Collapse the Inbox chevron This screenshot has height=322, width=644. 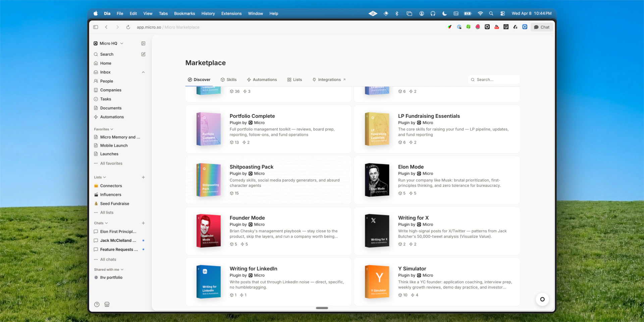pyautogui.click(x=143, y=72)
